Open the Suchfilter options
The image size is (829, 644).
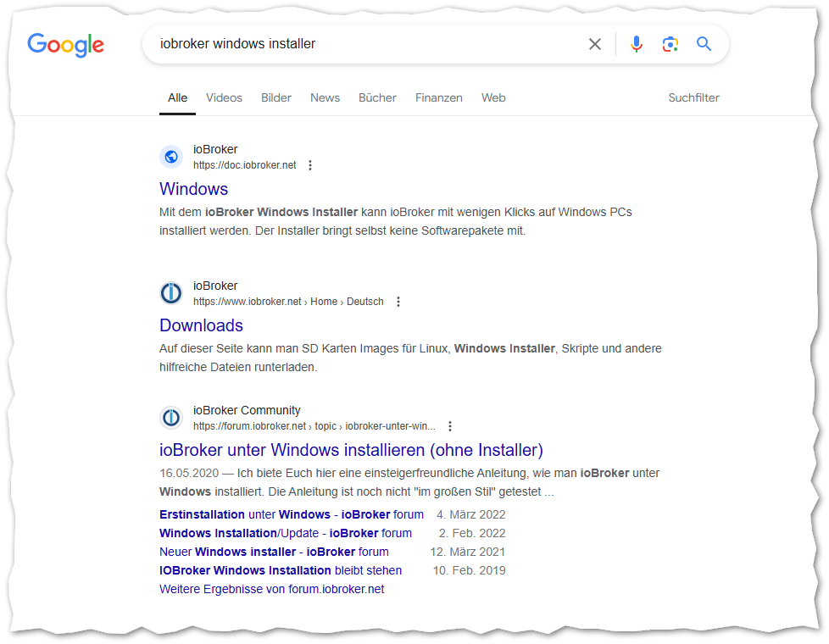tap(693, 97)
